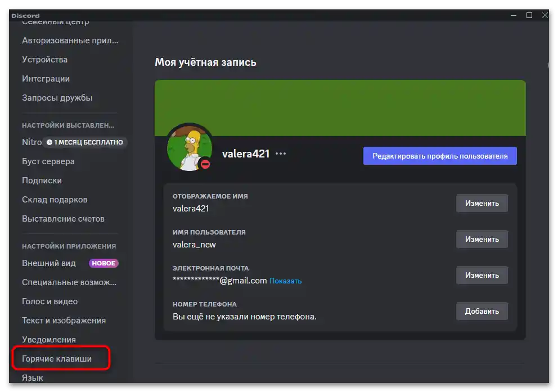Viewport: 558px width, 392px height.
Task: Open Буст сервера settings
Action: (48, 161)
